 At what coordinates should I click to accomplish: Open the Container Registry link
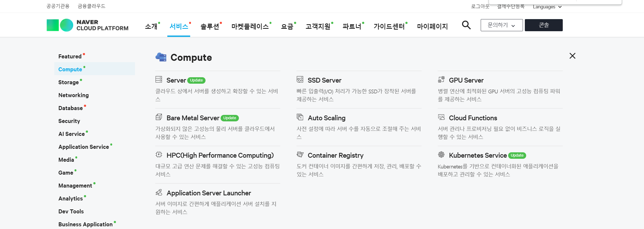pos(335,155)
